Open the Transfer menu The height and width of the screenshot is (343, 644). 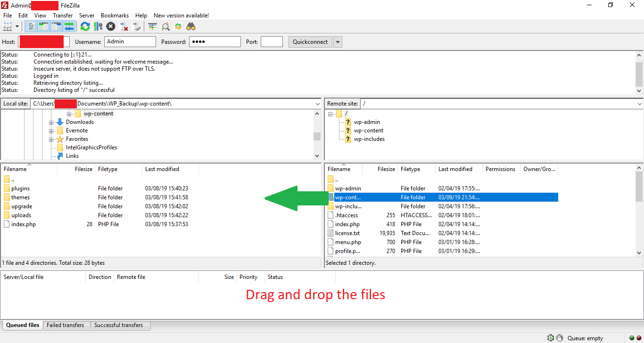coord(63,15)
